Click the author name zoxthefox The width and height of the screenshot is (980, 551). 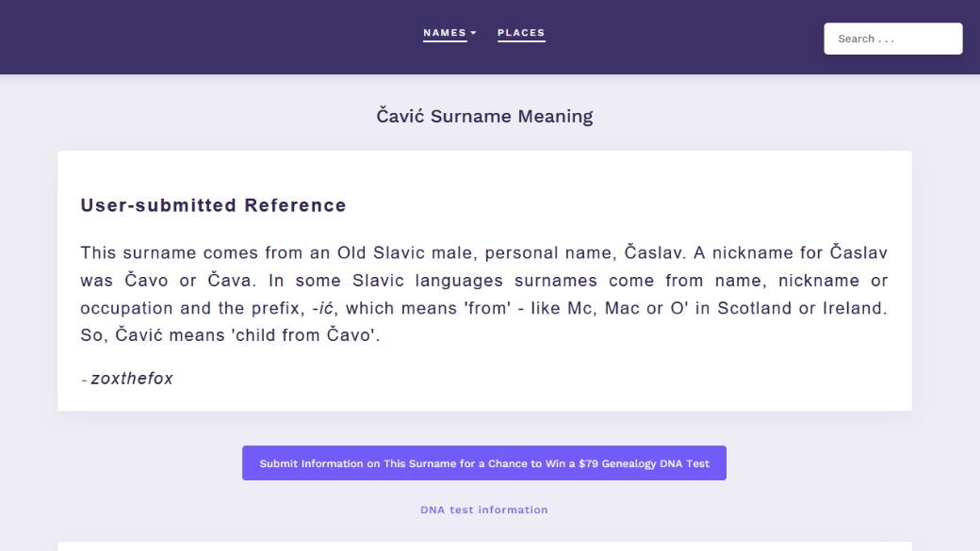[x=132, y=379]
